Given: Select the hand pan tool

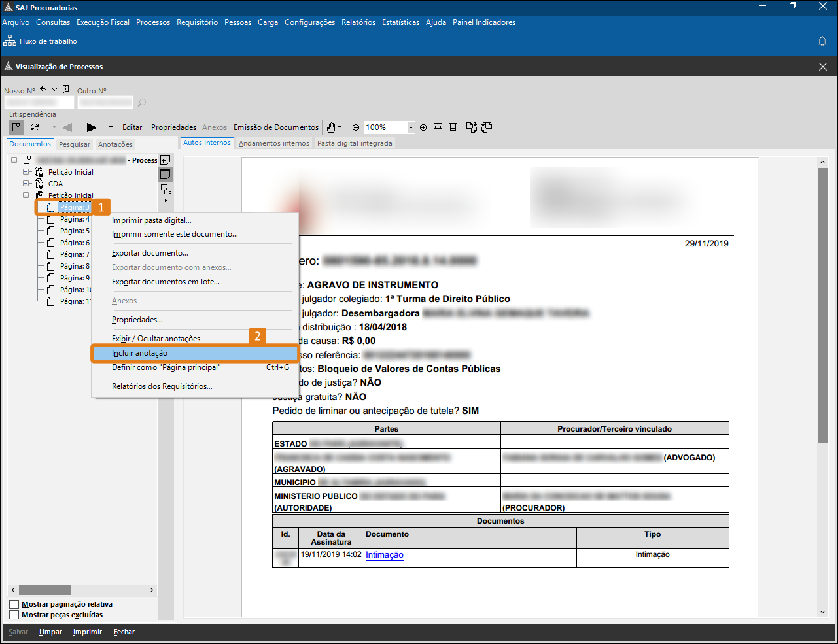Looking at the screenshot, I should click(x=332, y=127).
